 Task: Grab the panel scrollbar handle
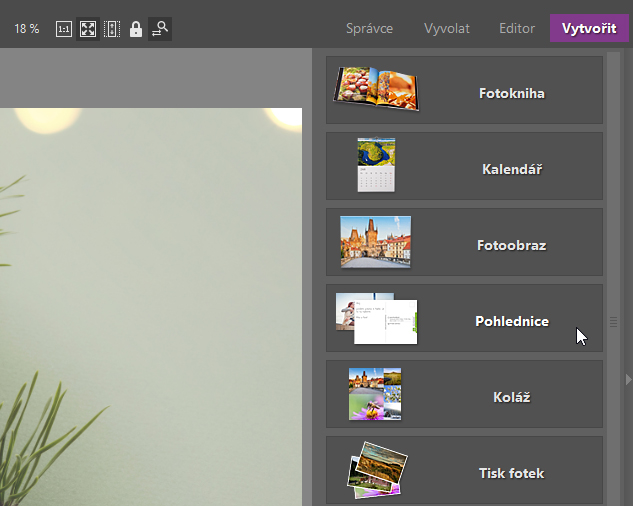(613, 322)
